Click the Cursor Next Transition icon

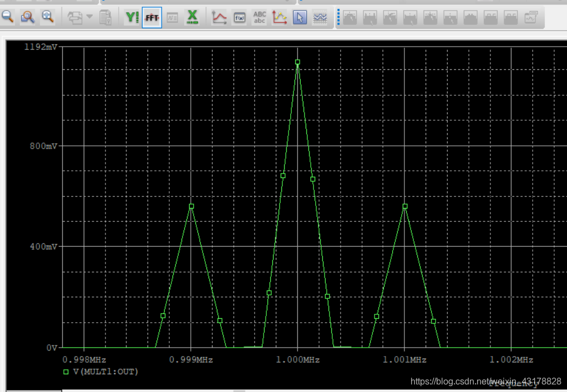[x=490, y=17]
